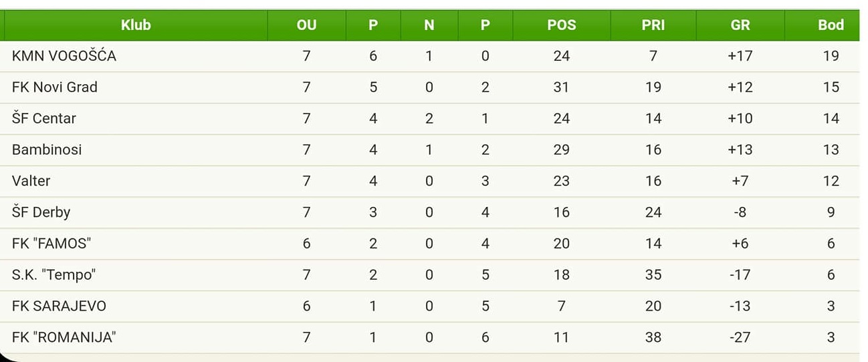Select the KMN VOGOŠĆA club name
The height and width of the screenshot is (362, 868).
(64, 56)
